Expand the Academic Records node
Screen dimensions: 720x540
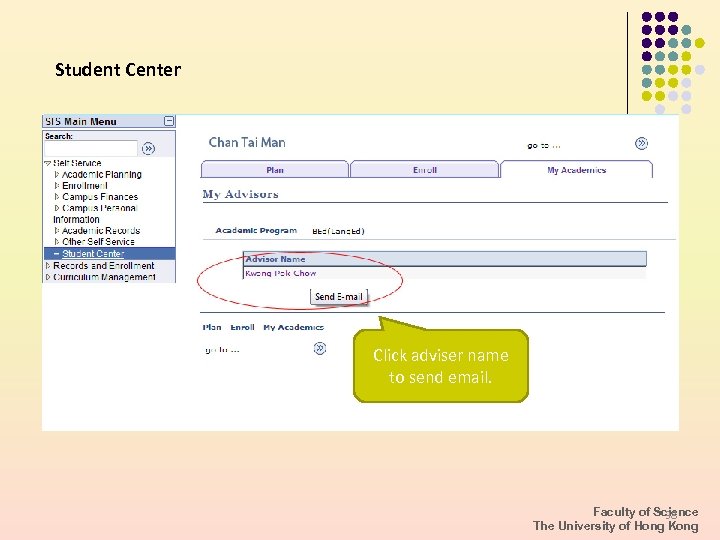[56, 231]
